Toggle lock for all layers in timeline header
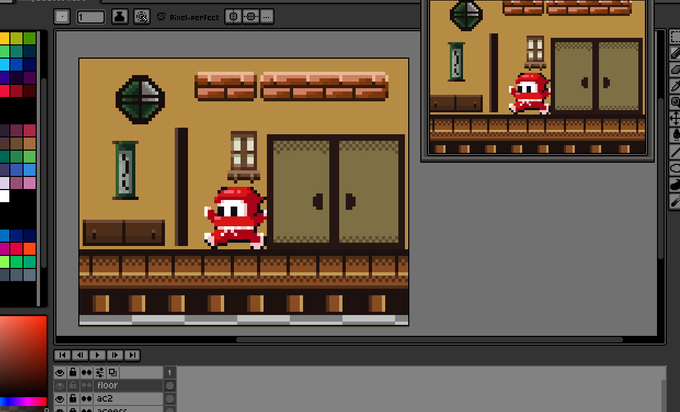This screenshot has width=680, height=412. coord(73,373)
